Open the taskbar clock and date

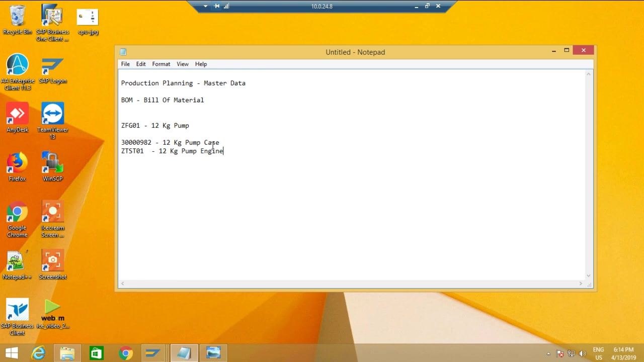pyautogui.click(x=623, y=353)
